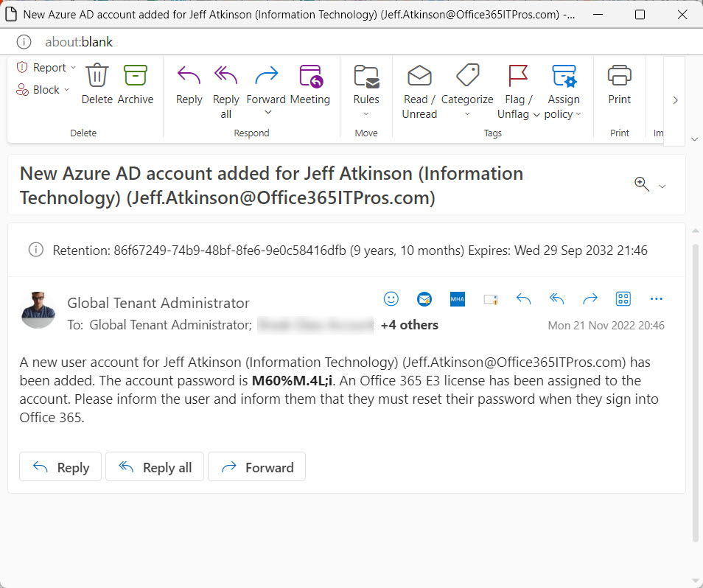703x588 pixels.
Task: Archive the message using ribbon icon
Action: [x=136, y=75]
